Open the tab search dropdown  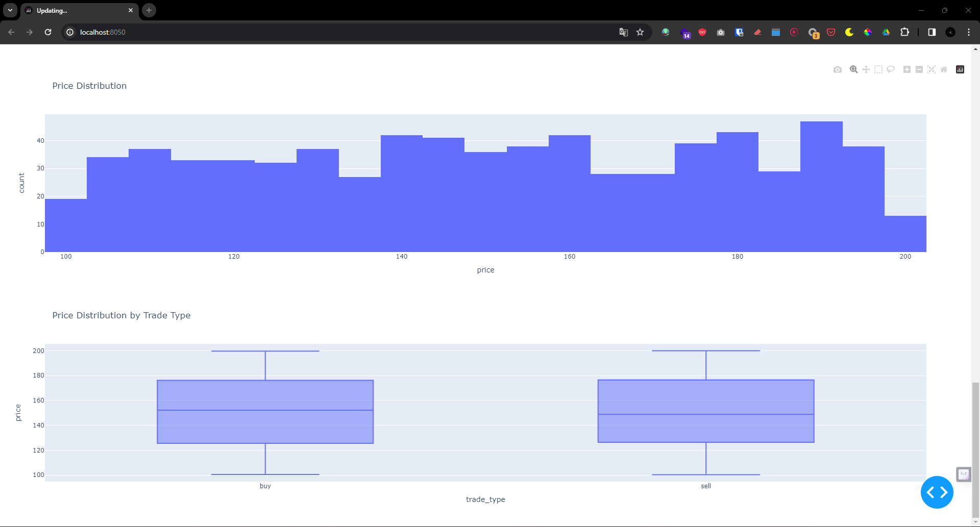(10, 10)
